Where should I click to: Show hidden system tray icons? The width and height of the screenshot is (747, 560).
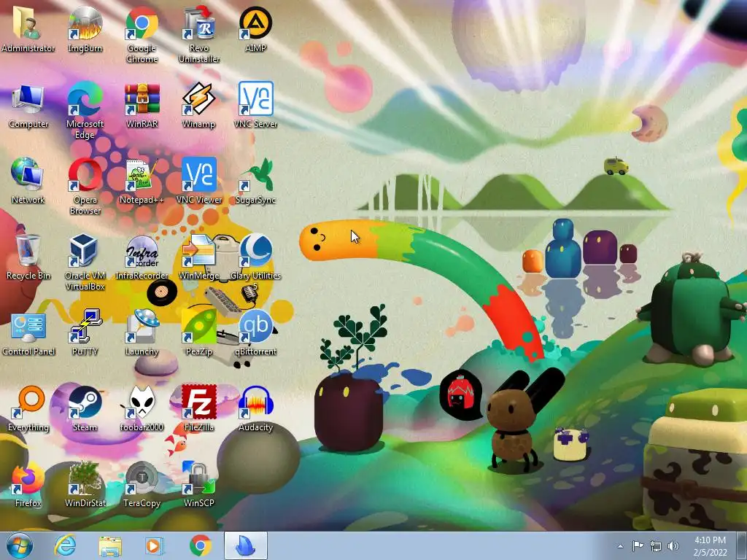pyautogui.click(x=620, y=546)
